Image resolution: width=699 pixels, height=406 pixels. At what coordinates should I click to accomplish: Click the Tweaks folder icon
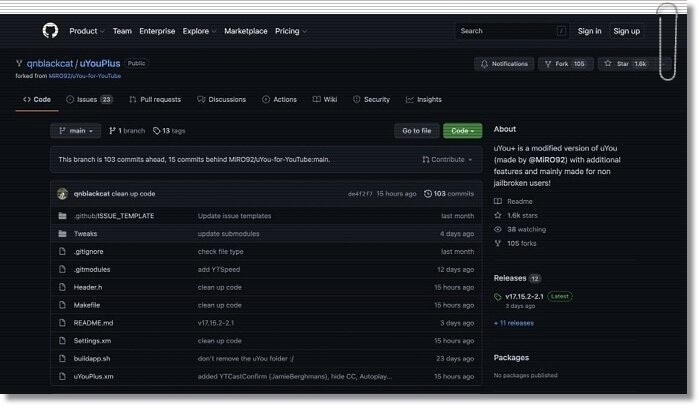(x=62, y=234)
